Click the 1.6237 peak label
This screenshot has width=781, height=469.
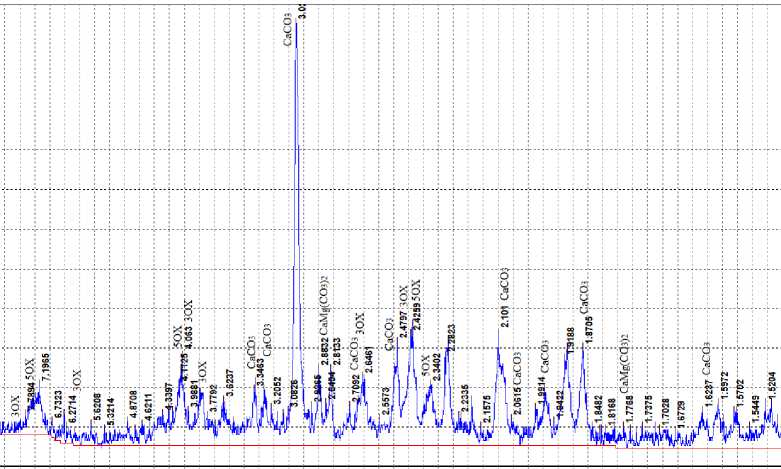[x=709, y=393]
